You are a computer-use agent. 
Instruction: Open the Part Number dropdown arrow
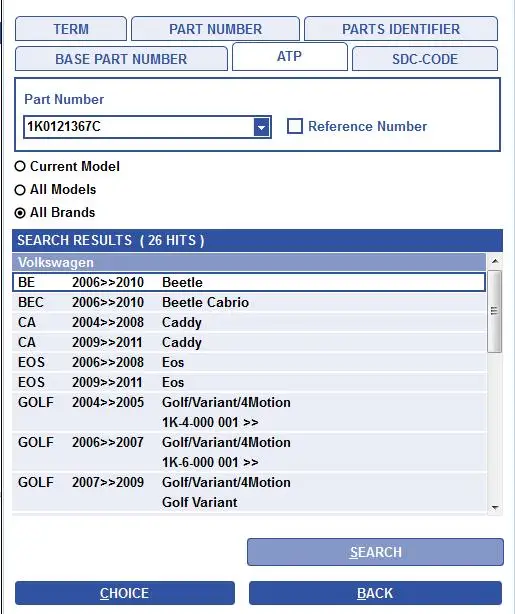tap(261, 127)
